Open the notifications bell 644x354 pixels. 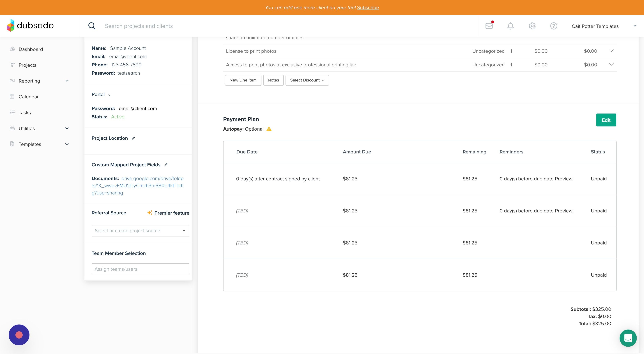(x=510, y=26)
